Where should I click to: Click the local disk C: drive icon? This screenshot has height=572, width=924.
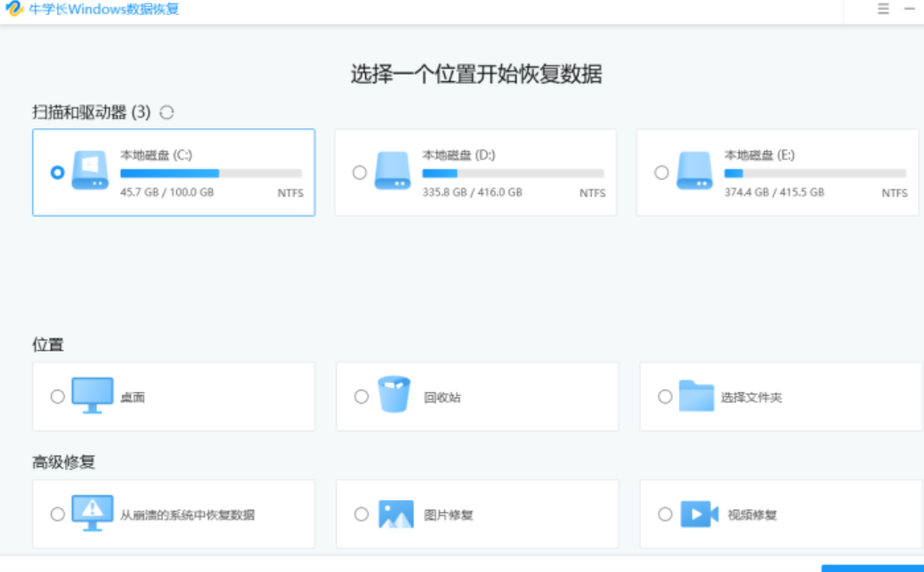pos(90,171)
